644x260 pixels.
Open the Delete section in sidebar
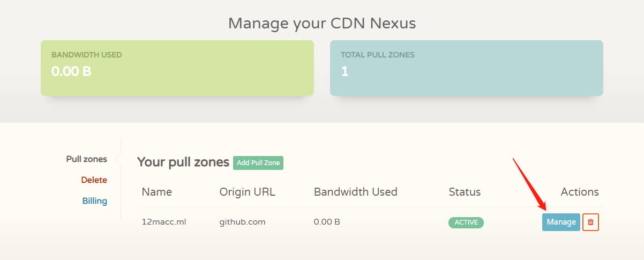tap(94, 180)
